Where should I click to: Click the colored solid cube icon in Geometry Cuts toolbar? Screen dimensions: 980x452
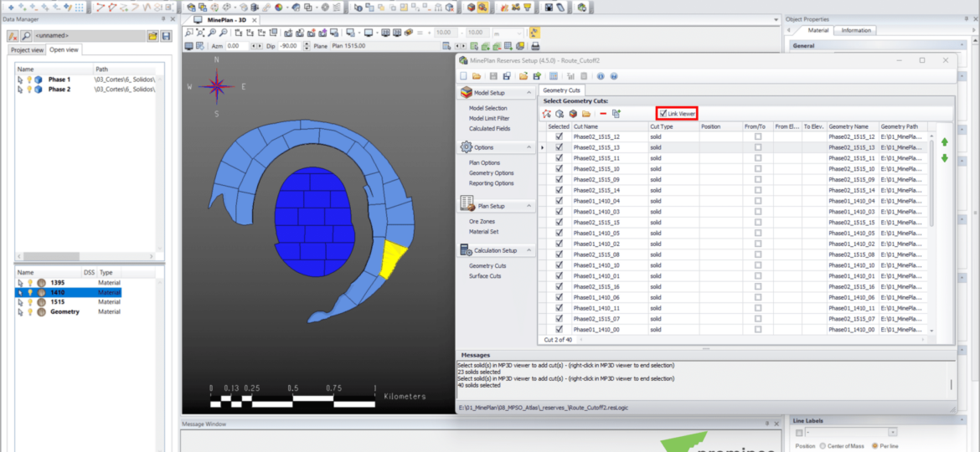[572, 114]
